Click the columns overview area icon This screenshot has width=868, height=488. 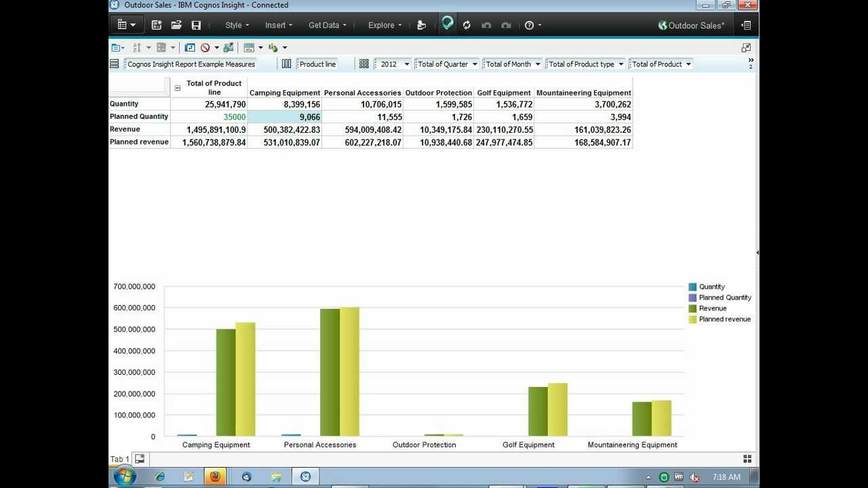point(286,64)
